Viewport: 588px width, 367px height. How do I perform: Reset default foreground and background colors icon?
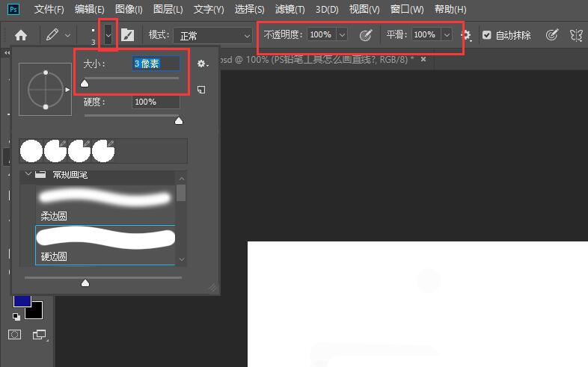point(16,316)
